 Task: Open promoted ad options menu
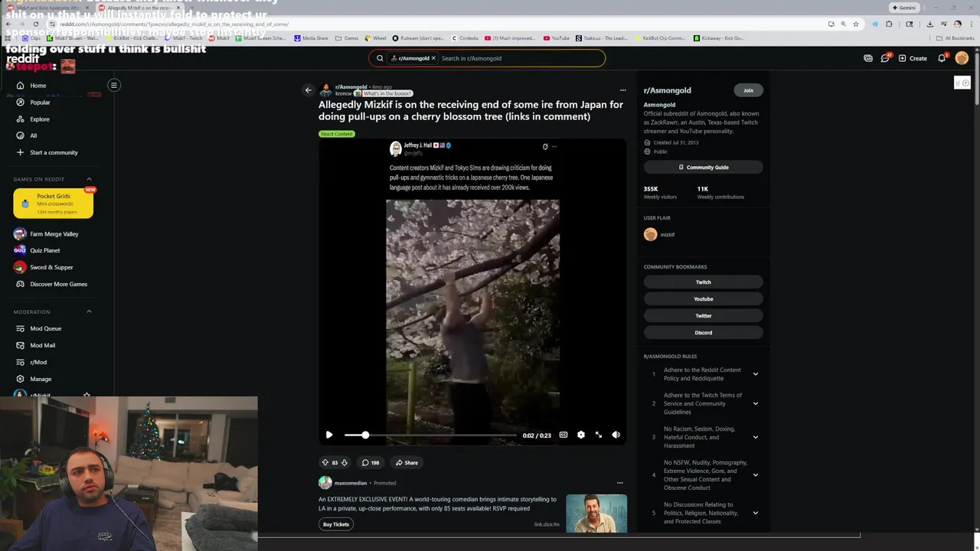[x=619, y=483]
